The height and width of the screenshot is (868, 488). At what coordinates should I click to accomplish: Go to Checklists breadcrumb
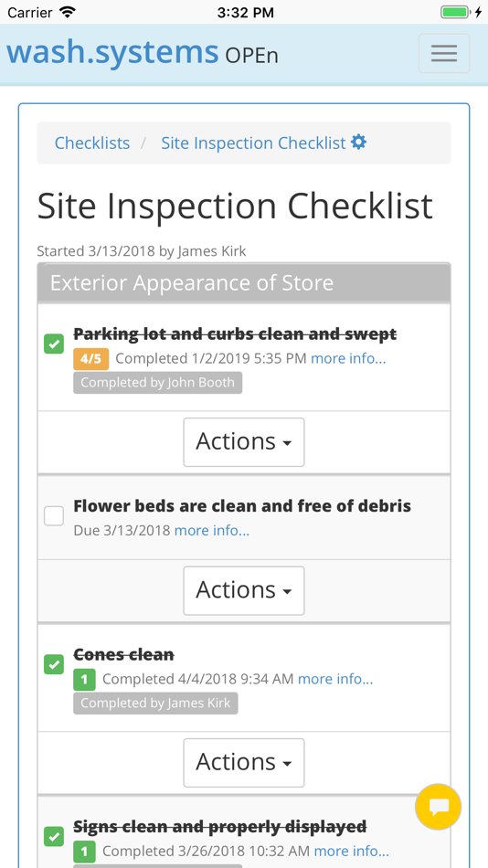[92, 143]
